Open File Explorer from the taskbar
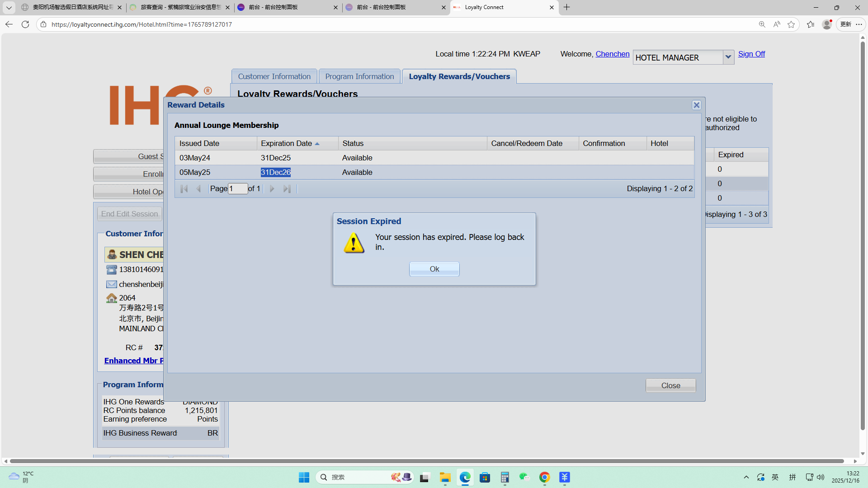Screen dimensions: 868x488 [445, 477]
